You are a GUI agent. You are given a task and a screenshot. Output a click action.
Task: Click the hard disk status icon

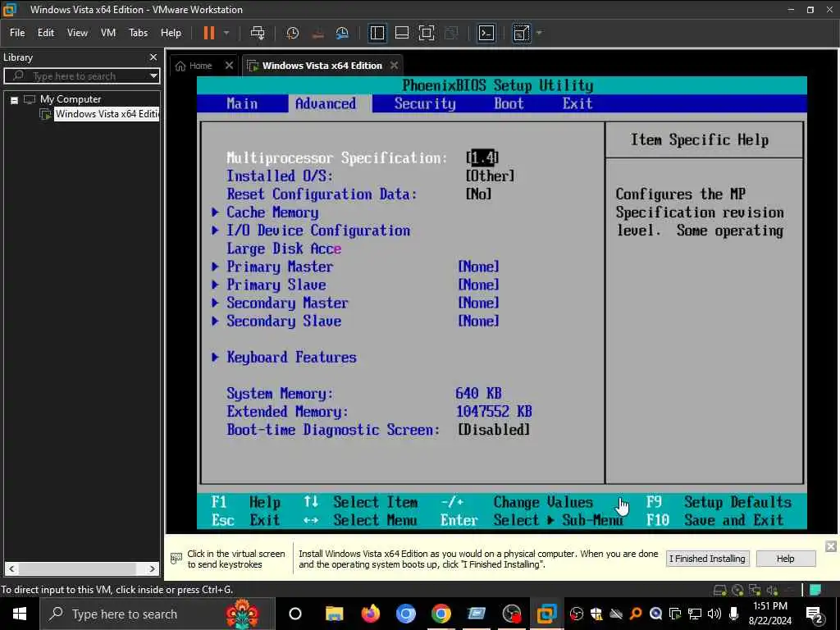tap(719, 591)
